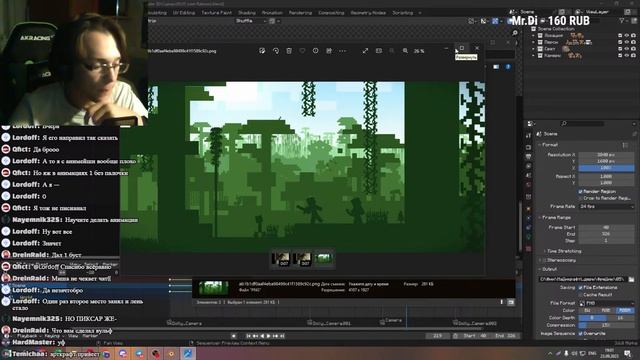This screenshot has width=640, height=360.
Task: Open the Tool properties tab icon
Action: point(529,136)
